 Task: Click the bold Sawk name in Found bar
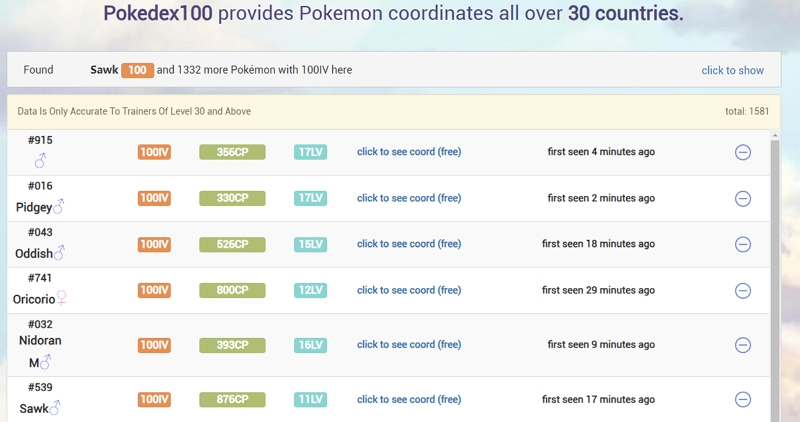point(104,70)
